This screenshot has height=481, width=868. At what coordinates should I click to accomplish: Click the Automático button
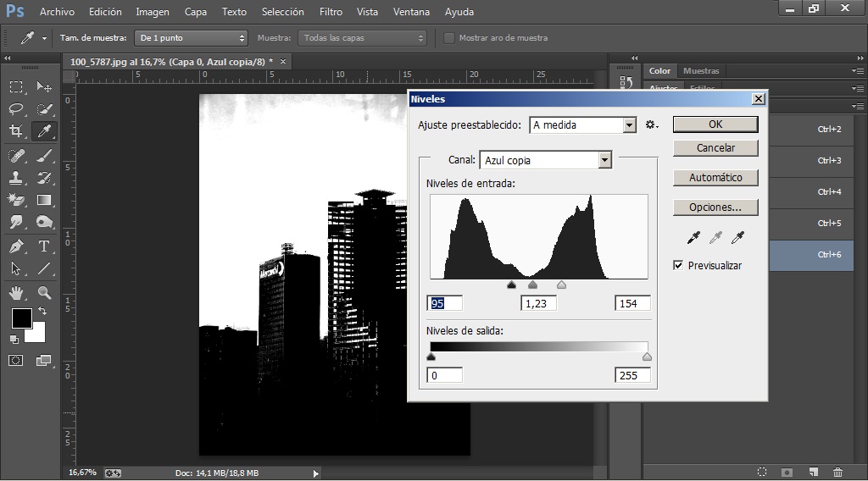click(715, 178)
